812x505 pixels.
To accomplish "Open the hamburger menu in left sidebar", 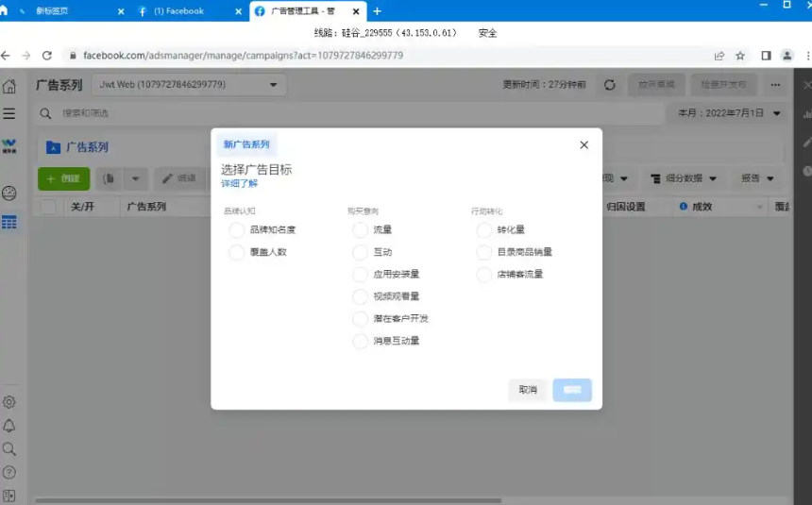I will point(9,113).
